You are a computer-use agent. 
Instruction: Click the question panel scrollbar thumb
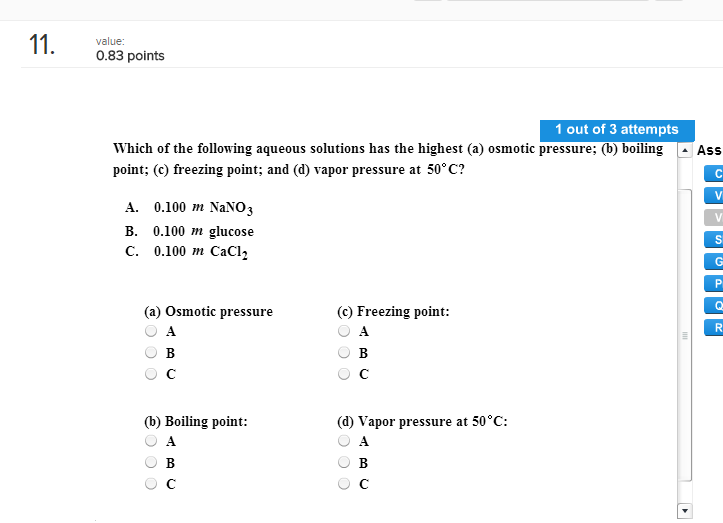click(685, 335)
